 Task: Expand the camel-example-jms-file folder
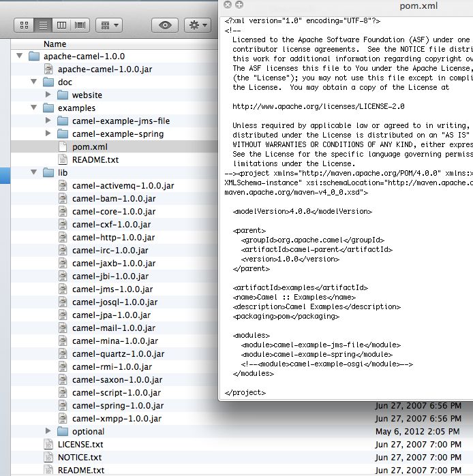coord(48,121)
